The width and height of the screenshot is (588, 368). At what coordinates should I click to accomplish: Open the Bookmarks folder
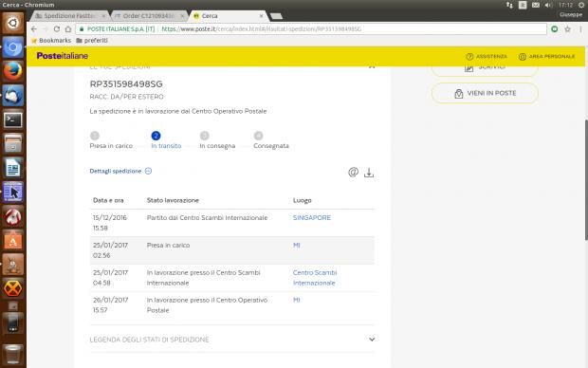click(x=51, y=40)
